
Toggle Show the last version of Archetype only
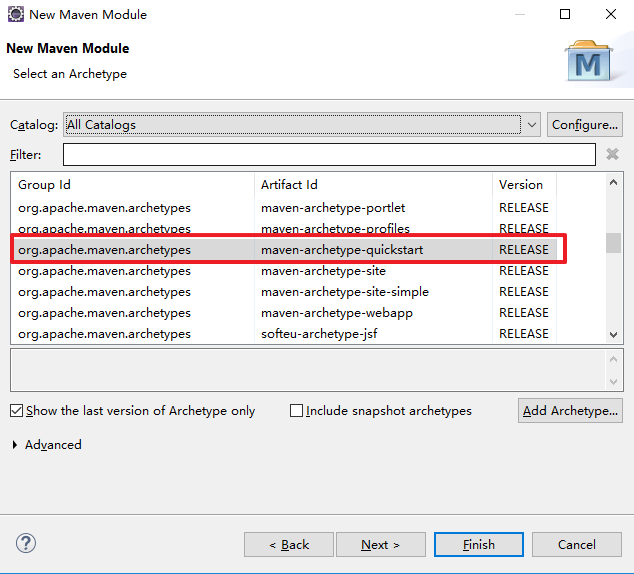(x=16, y=411)
